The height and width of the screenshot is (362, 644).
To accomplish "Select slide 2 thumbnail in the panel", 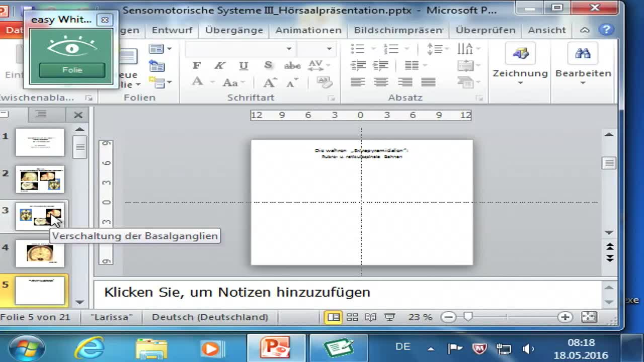I will click(40, 179).
